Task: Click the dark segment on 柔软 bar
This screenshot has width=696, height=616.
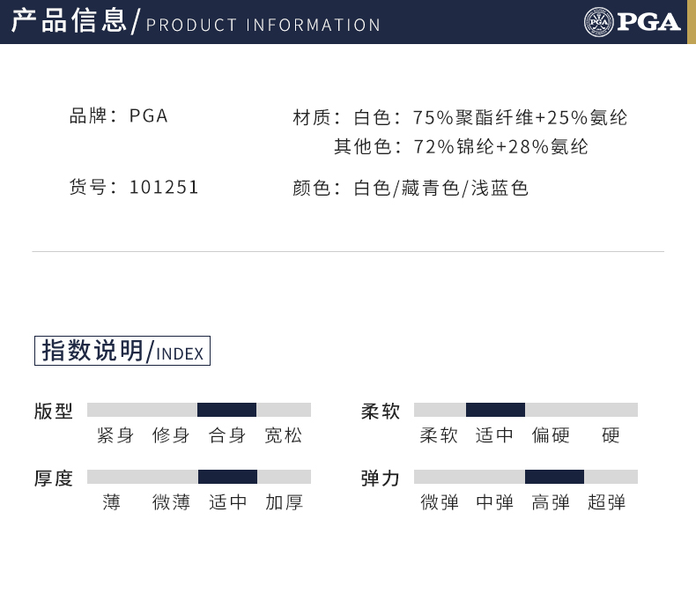Action: [x=495, y=410]
